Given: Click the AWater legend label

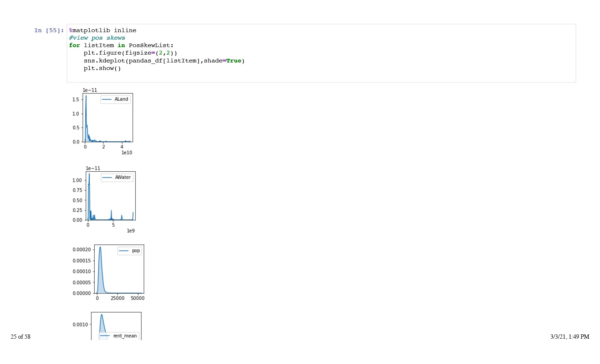Looking at the screenshot, I should pyautogui.click(x=122, y=177).
